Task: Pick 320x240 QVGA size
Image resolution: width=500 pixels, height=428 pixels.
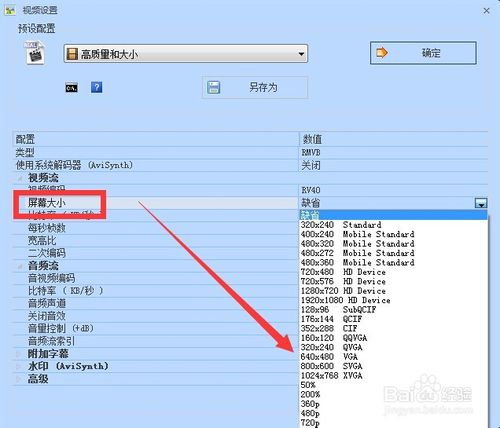Action: [393, 347]
